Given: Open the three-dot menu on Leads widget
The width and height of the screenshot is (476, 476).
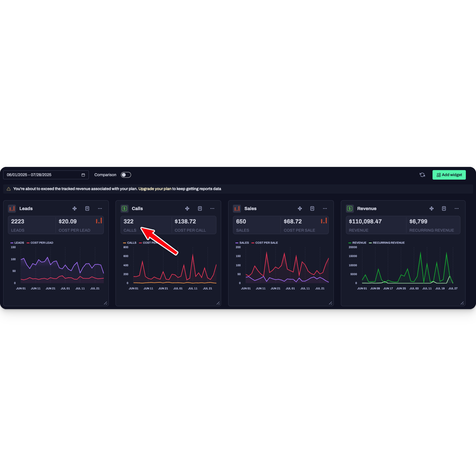Looking at the screenshot, I should pyautogui.click(x=100, y=208).
